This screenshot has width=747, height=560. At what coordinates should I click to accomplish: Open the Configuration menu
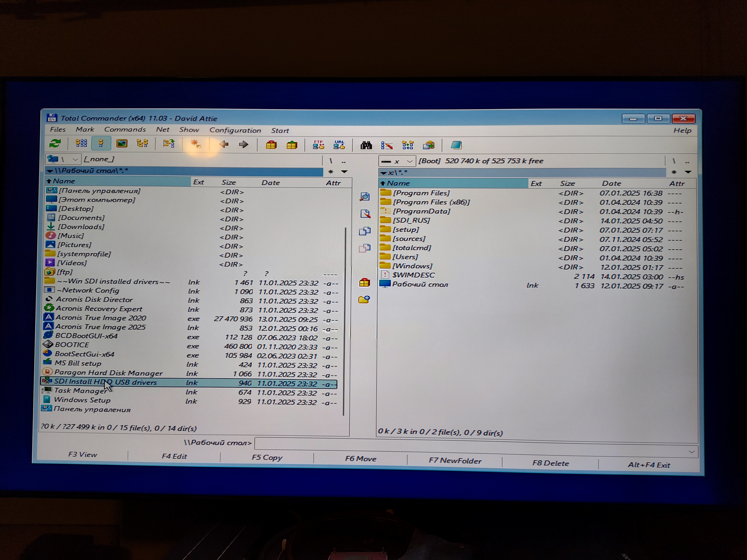coord(235,130)
